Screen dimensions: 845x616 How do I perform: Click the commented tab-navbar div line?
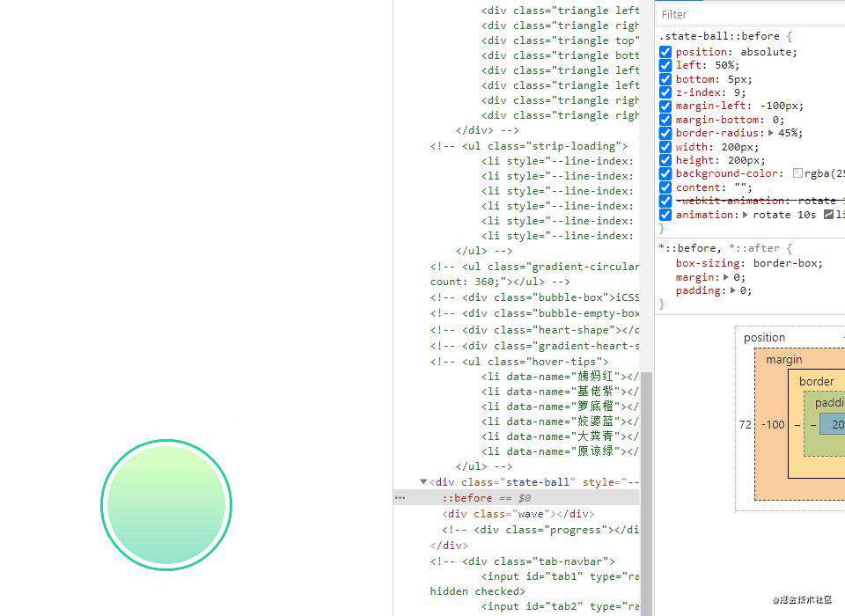point(523,561)
